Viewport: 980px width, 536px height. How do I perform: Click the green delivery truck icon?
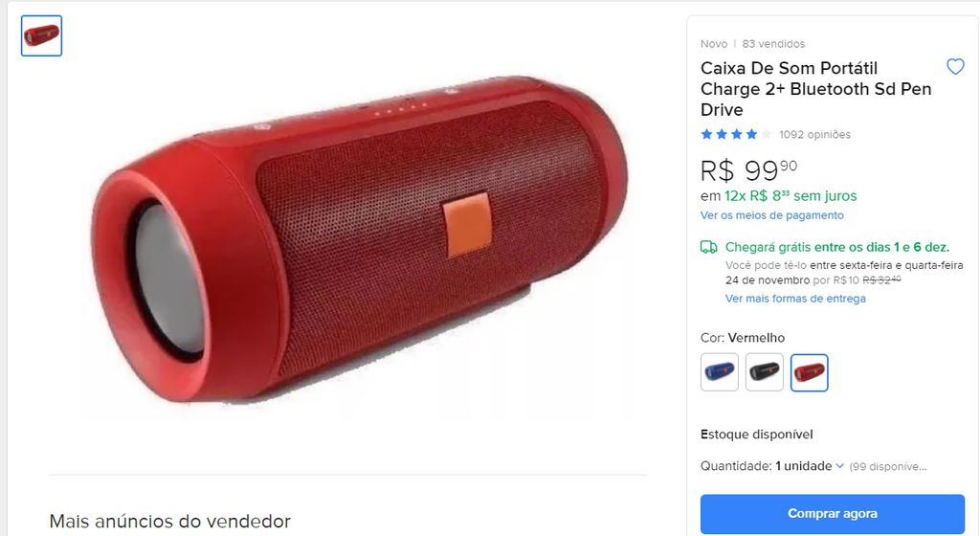click(x=709, y=247)
